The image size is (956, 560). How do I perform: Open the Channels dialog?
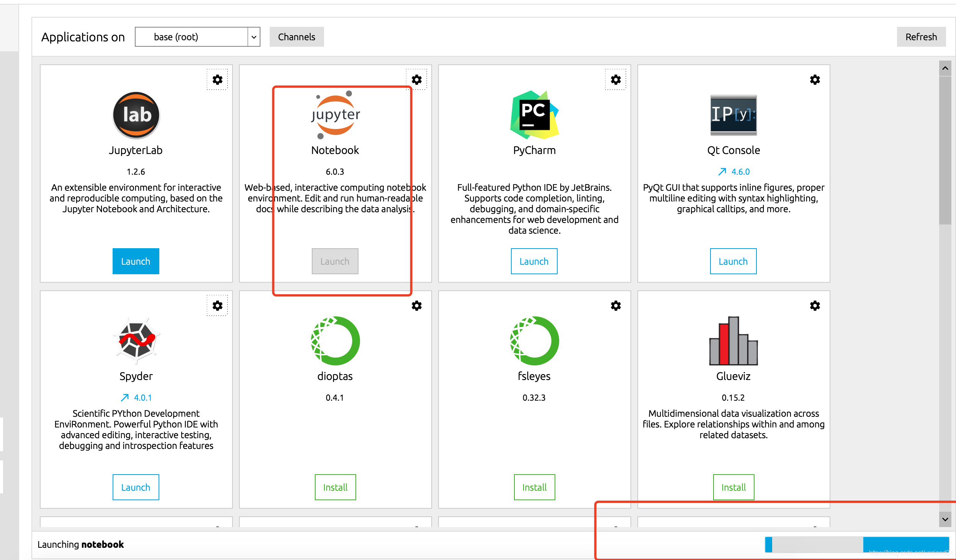(296, 37)
